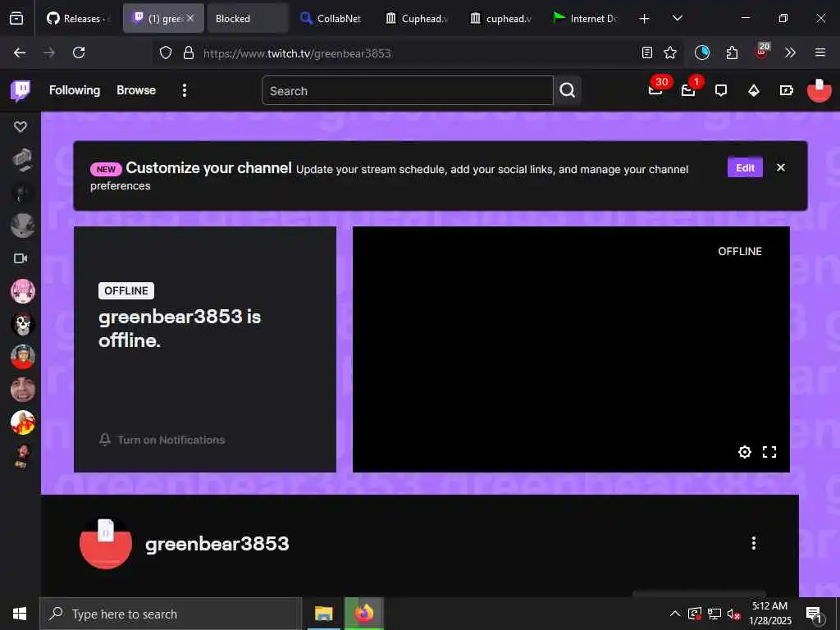
Task: Bookmark this page with the star
Action: click(670, 52)
